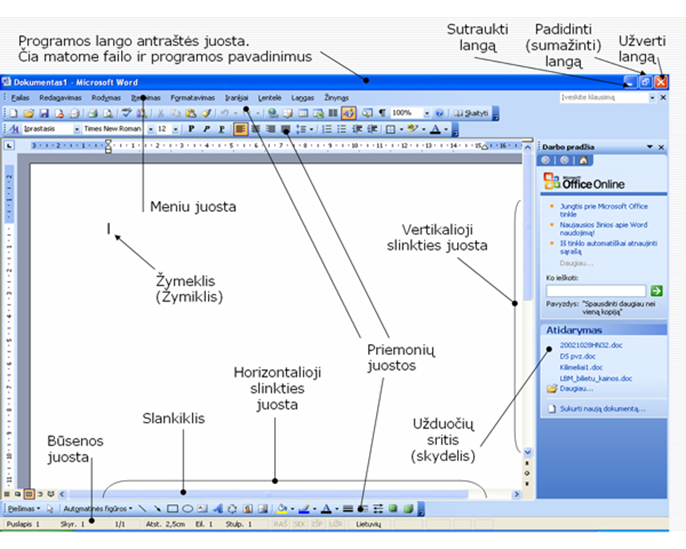Click the horizontal scrollbar thumb
686x549 pixels.
point(269,494)
